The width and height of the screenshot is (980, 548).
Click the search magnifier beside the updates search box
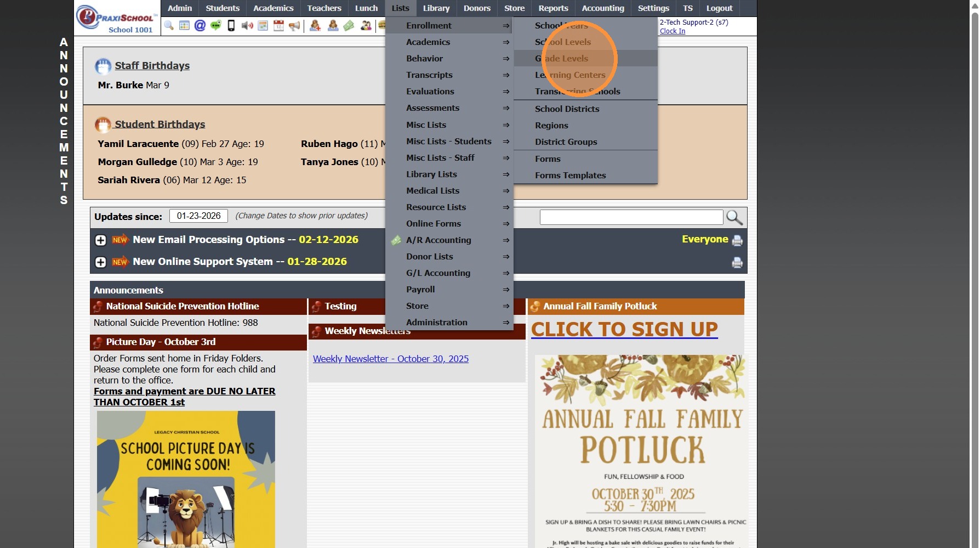734,217
